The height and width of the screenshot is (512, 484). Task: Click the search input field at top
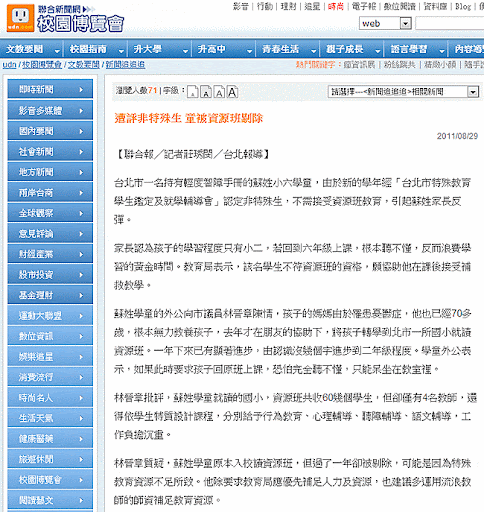tap(450, 24)
